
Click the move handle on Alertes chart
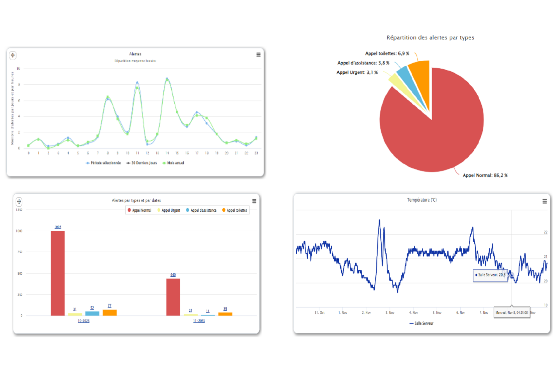click(x=13, y=55)
